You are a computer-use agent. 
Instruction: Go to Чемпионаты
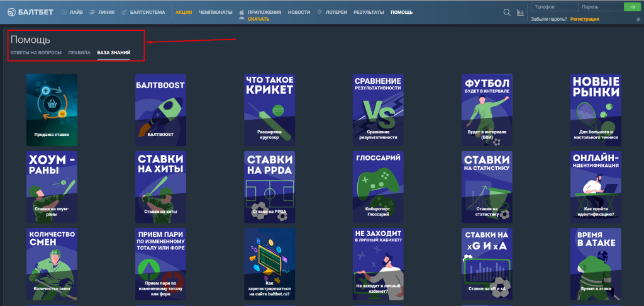tap(215, 13)
